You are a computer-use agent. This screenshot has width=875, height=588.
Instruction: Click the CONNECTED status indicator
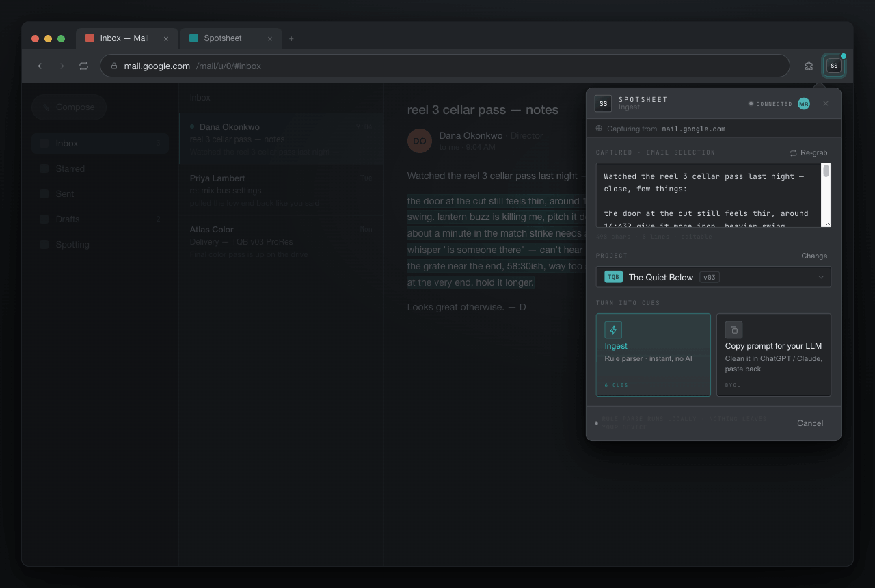click(770, 104)
